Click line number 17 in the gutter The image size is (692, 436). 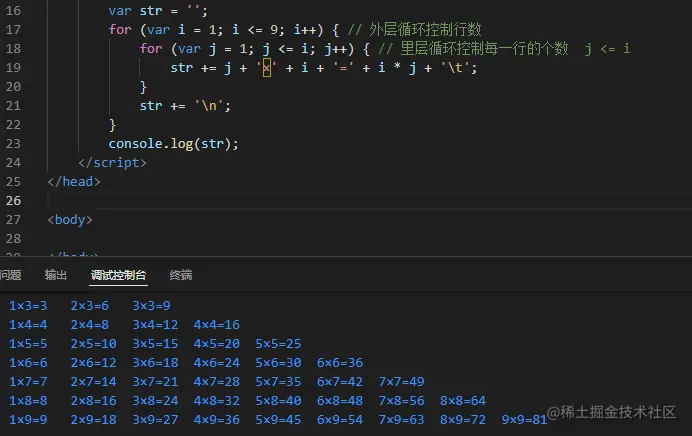click(x=13, y=30)
